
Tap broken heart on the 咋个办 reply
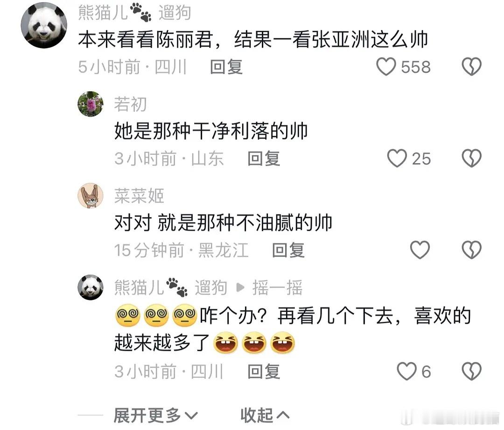click(x=471, y=372)
